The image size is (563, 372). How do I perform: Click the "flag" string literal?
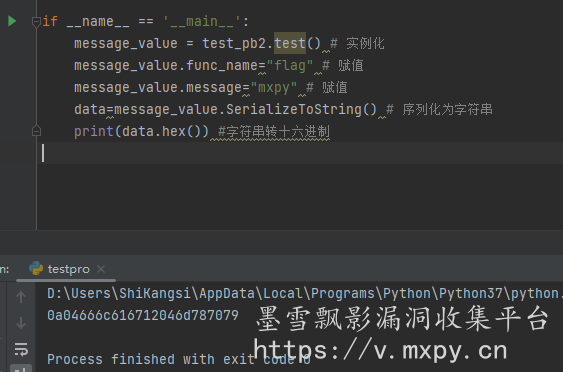[290, 66]
